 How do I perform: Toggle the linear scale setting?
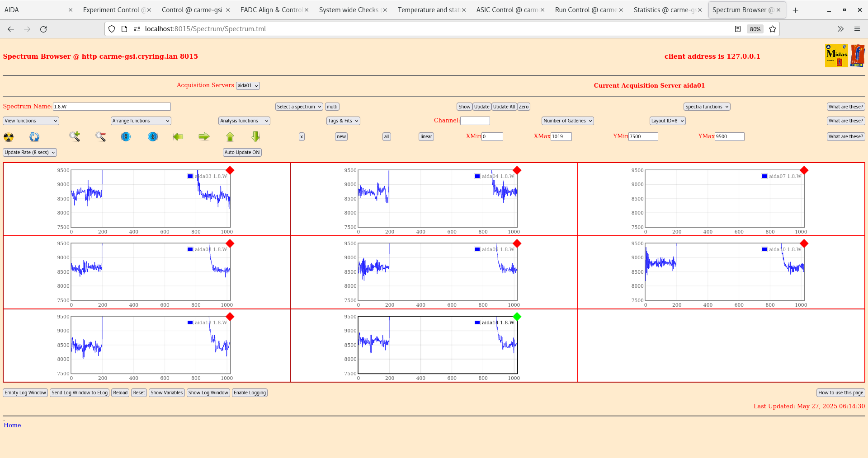point(425,136)
